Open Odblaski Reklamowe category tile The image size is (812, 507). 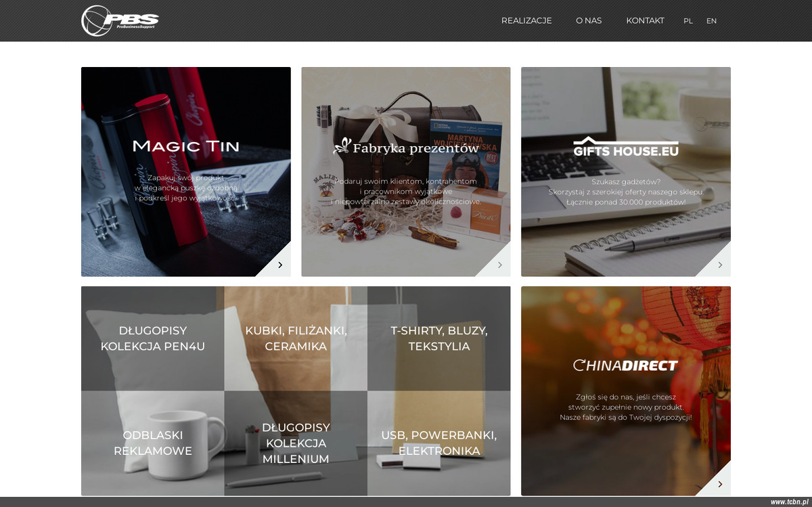(153, 443)
